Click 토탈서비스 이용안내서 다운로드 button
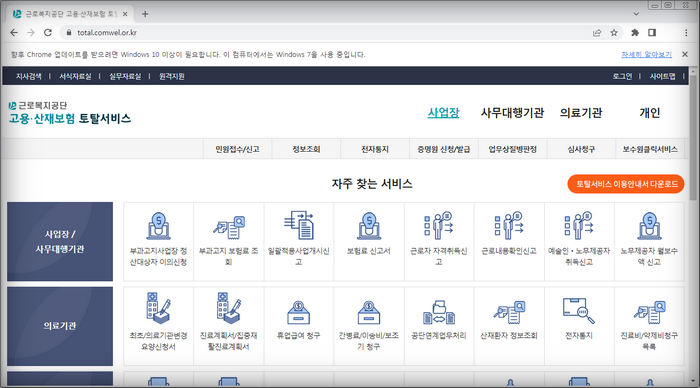This screenshot has height=388, width=700. tap(626, 184)
